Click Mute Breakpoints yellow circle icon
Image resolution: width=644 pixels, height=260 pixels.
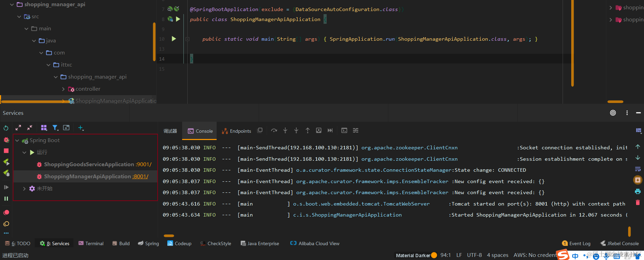coord(6,224)
